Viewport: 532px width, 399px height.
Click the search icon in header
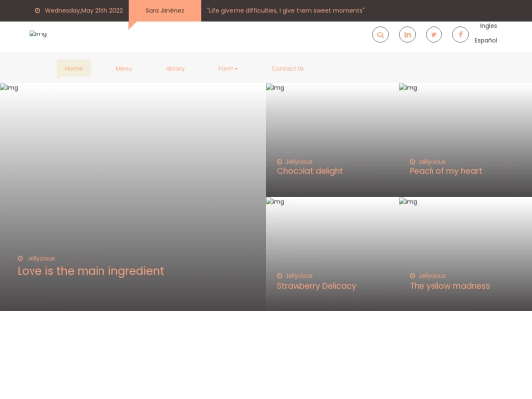[x=380, y=34]
